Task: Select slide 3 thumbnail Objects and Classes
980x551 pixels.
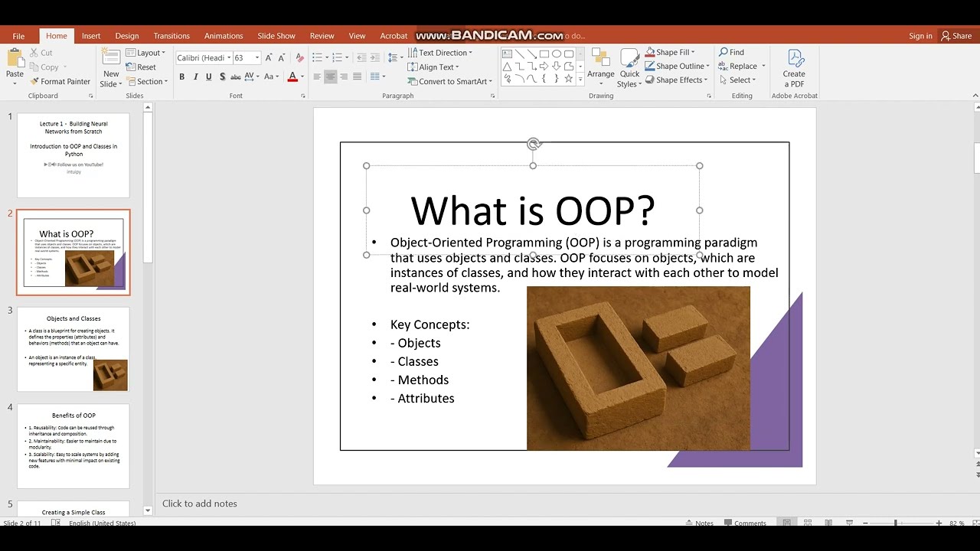Action: [73, 349]
